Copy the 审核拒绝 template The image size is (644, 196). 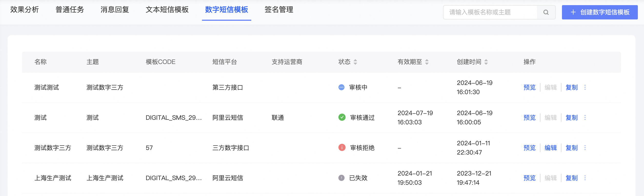[572, 148]
